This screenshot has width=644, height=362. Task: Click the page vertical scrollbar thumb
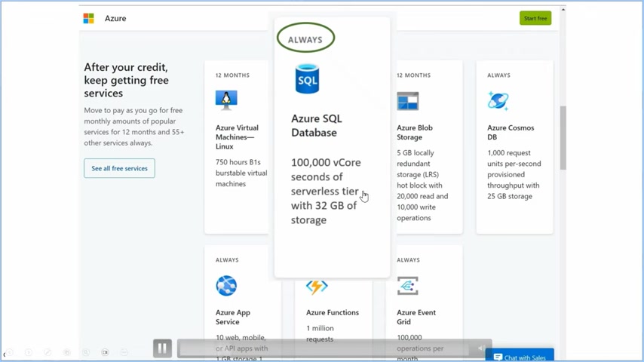(x=563, y=138)
